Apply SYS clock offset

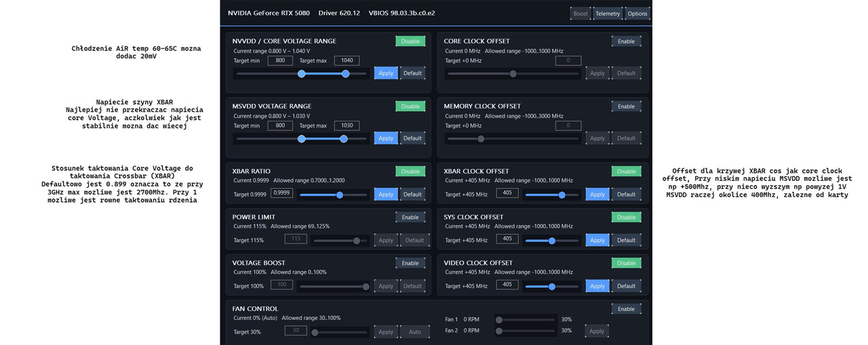597,241
